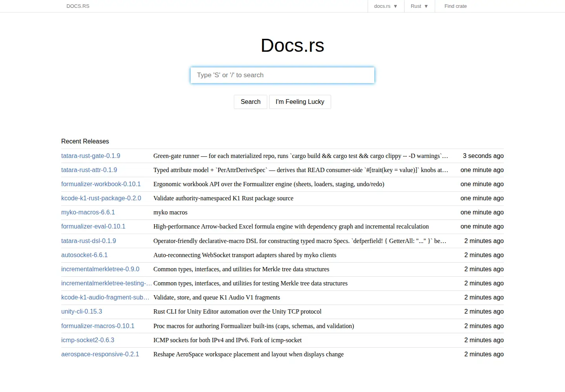This screenshot has height=392, width=565.
Task: Open tatara-rust-gate-0.1.9 release
Action: 91,156
